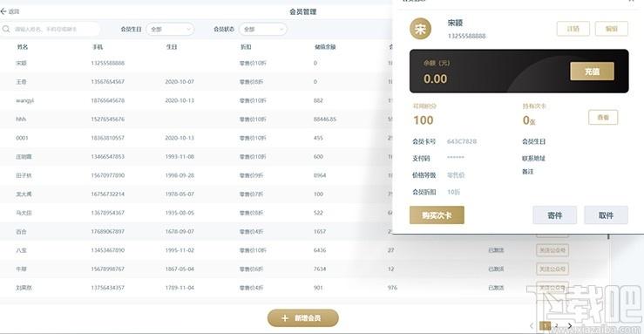The height and width of the screenshot is (334, 644).
Task: Click the back arrow 返回
Action: 10,11
